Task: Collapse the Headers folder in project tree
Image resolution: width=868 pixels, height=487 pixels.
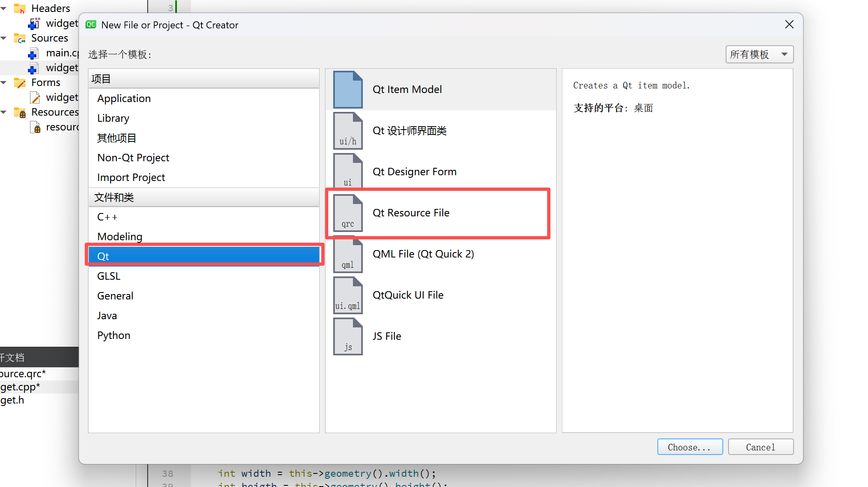Action: coord(4,8)
